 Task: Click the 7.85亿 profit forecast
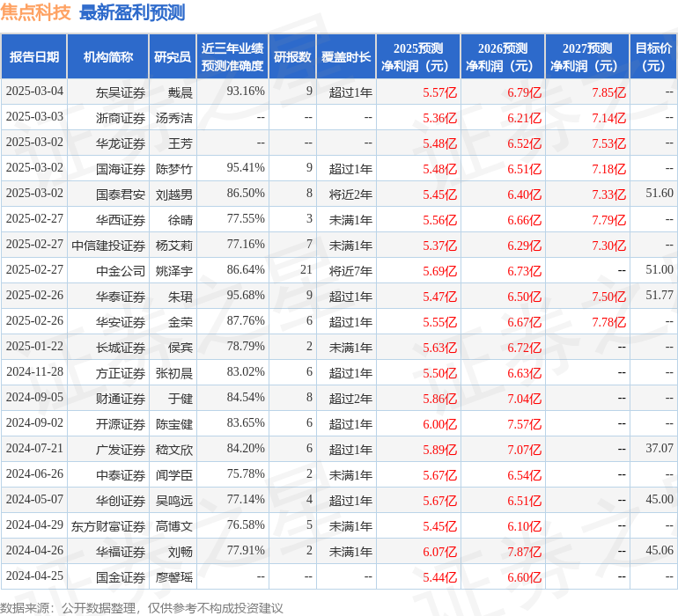608,92
